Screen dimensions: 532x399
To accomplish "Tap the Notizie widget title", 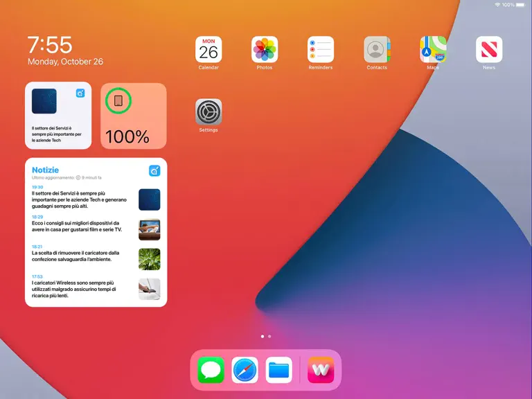I will click(45, 170).
